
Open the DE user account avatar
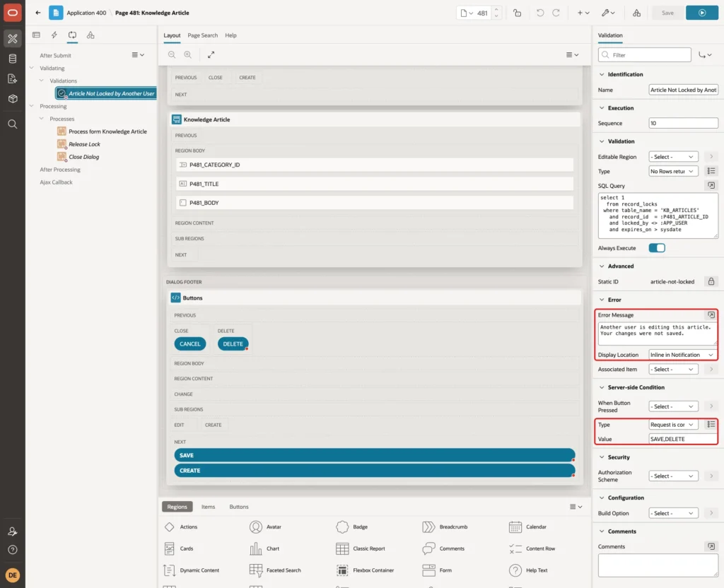pyautogui.click(x=13, y=575)
